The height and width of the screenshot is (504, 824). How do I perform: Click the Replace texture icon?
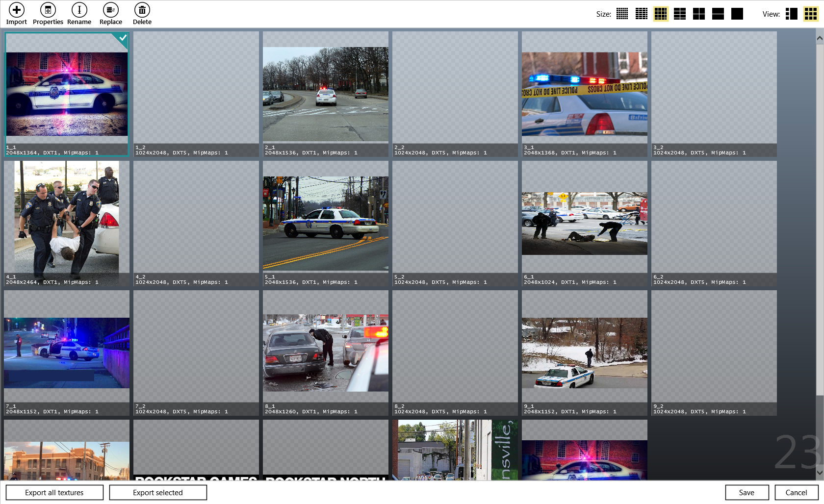pyautogui.click(x=111, y=10)
